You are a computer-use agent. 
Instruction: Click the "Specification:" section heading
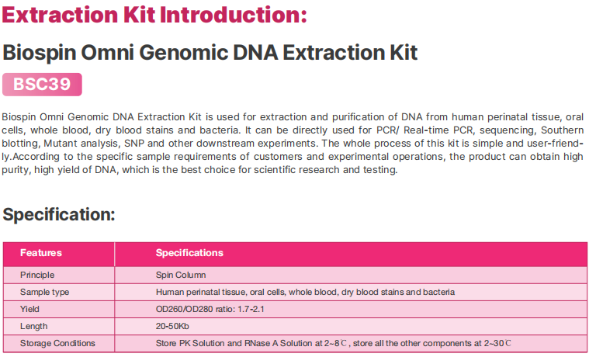pos(59,214)
